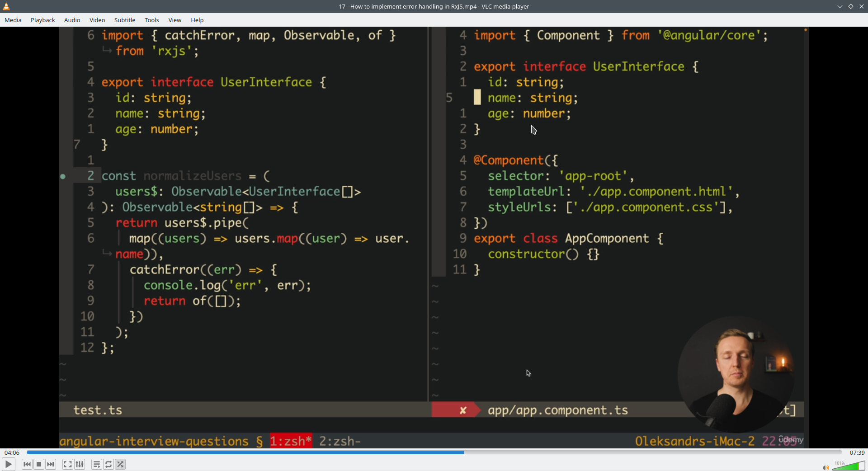Toggle fullscreen video mode

point(68,464)
